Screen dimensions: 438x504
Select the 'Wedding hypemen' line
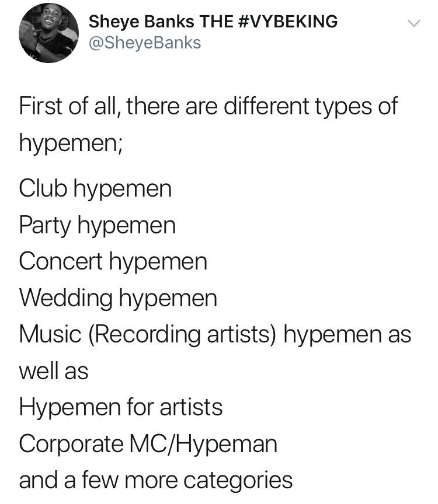coord(118,298)
